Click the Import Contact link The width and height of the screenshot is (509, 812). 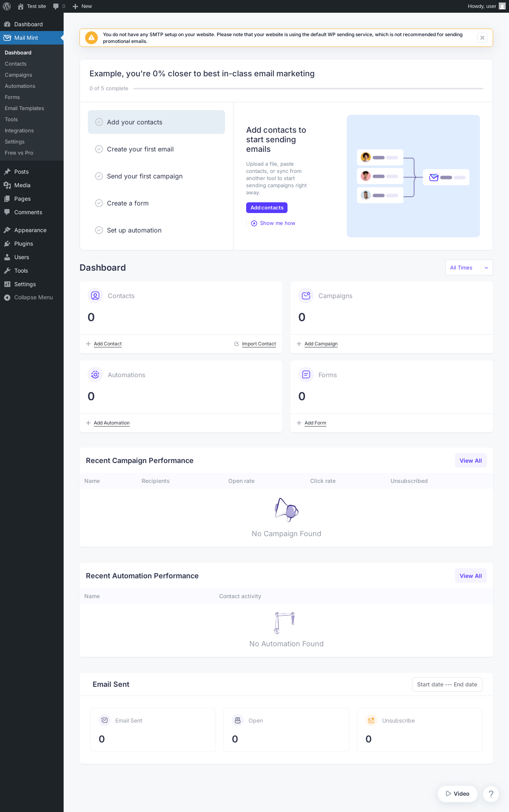(x=259, y=344)
